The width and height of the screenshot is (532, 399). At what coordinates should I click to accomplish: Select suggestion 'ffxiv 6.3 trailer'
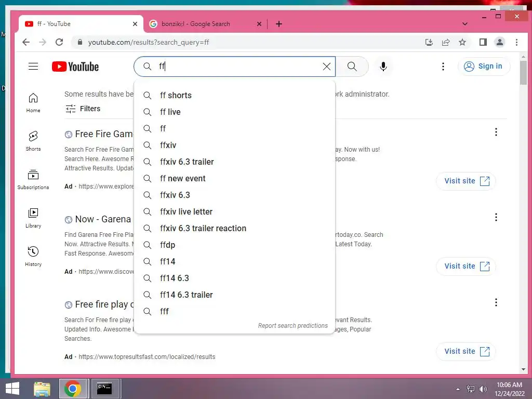(235, 162)
